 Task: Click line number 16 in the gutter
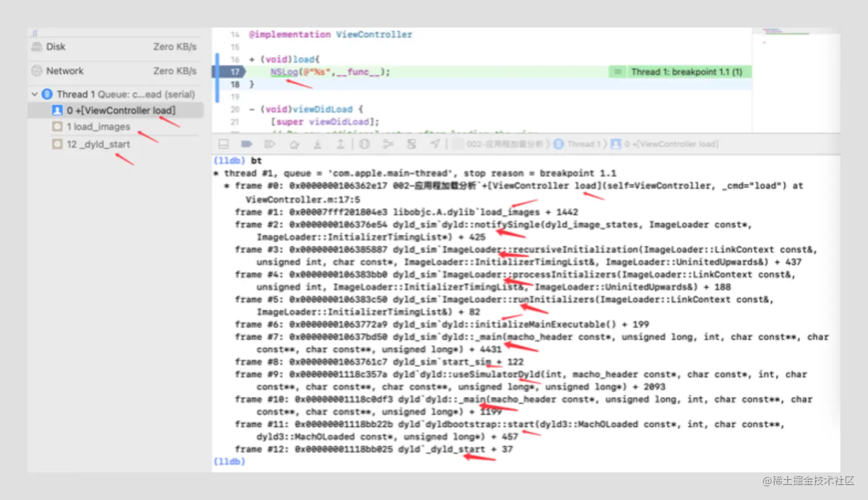235,59
